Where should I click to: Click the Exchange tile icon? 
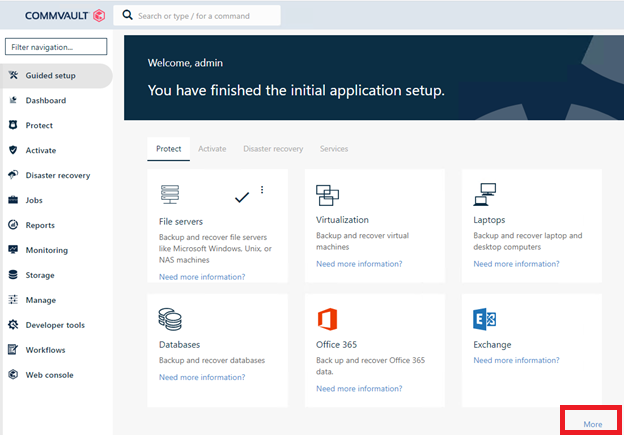(x=485, y=320)
